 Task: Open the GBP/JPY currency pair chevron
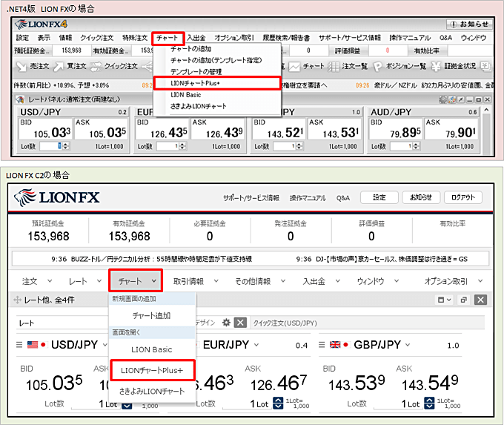408,345
